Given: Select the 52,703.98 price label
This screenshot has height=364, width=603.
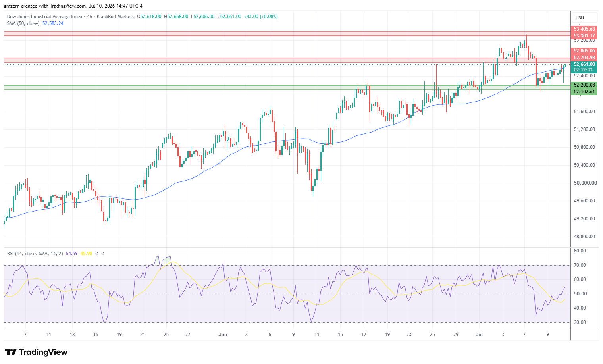Looking at the screenshot, I should [x=584, y=58].
